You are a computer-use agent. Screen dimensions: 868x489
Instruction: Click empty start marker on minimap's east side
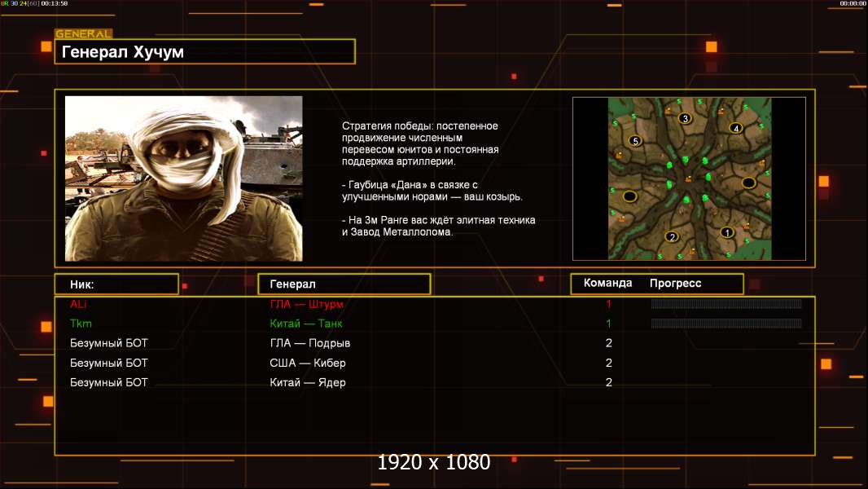[748, 183]
